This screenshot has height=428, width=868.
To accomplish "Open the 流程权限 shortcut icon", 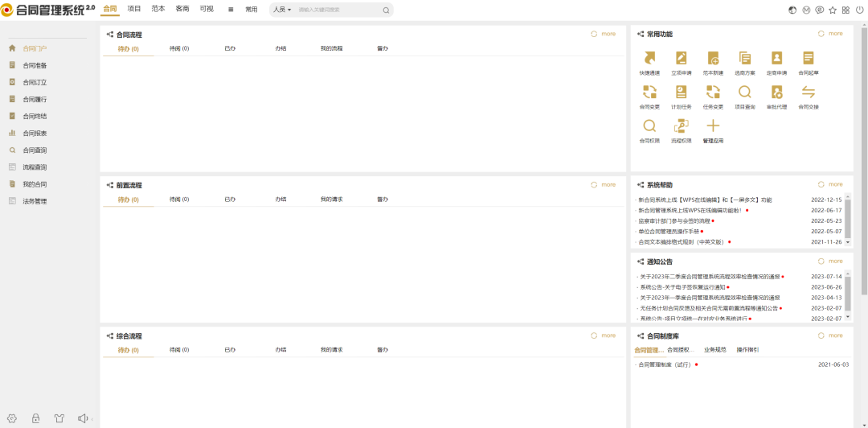I will tap(681, 126).
